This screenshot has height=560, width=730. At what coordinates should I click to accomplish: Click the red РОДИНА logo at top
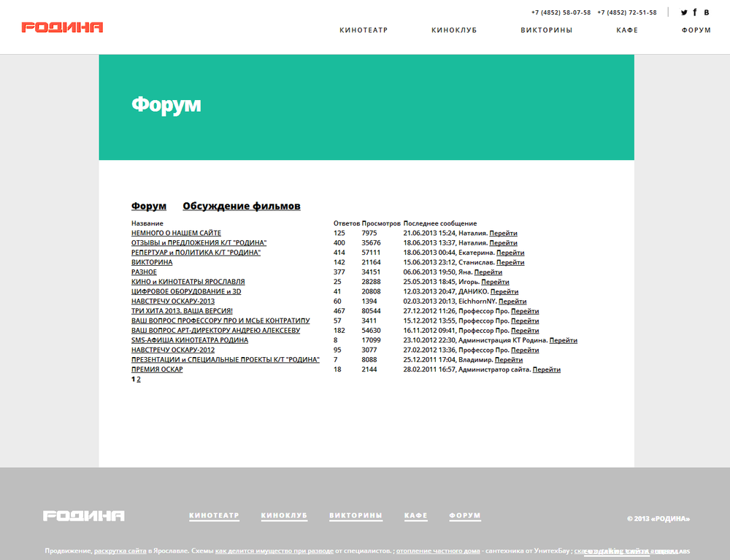(62, 28)
